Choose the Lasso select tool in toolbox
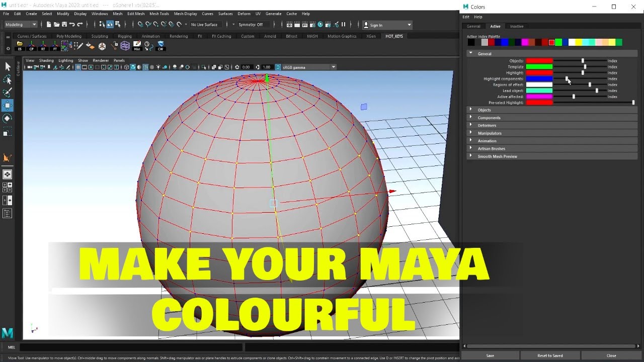Viewport: 644px width, 362px height. pyautogui.click(x=8, y=79)
